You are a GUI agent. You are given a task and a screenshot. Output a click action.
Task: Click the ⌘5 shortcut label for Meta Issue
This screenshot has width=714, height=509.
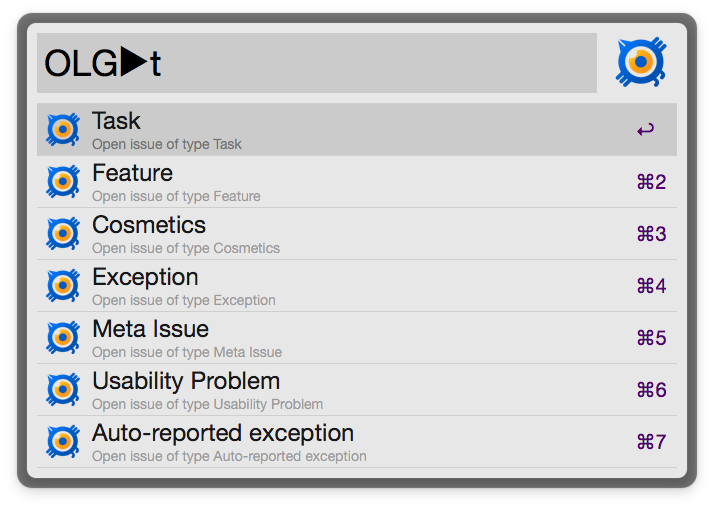[x=651, y=338]
